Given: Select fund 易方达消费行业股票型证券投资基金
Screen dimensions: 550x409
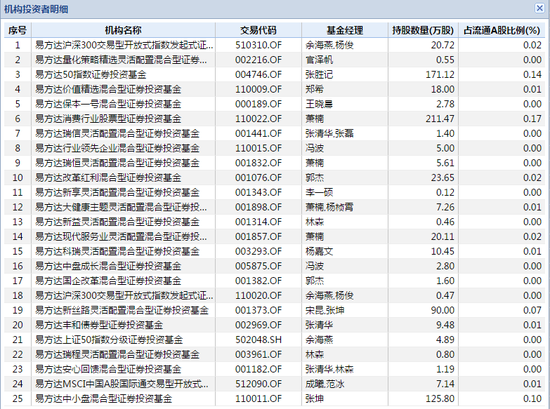Looking at the screenshot, I should coord(108,119).
